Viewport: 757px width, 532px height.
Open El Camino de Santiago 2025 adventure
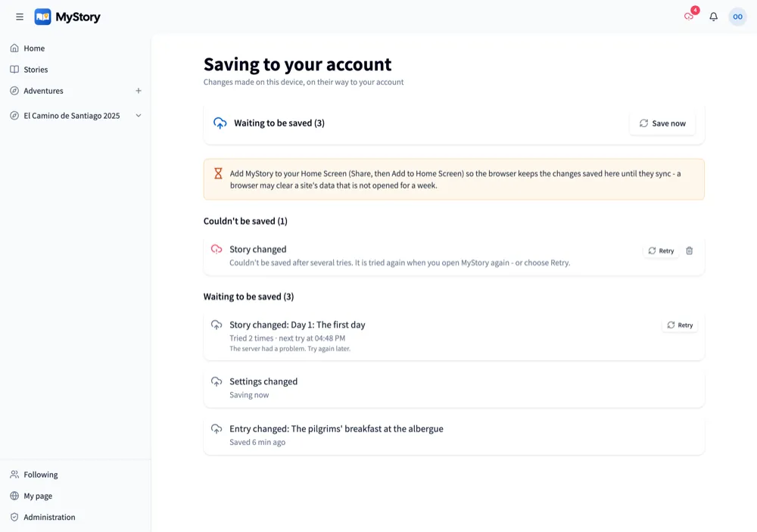pos(67,116)
